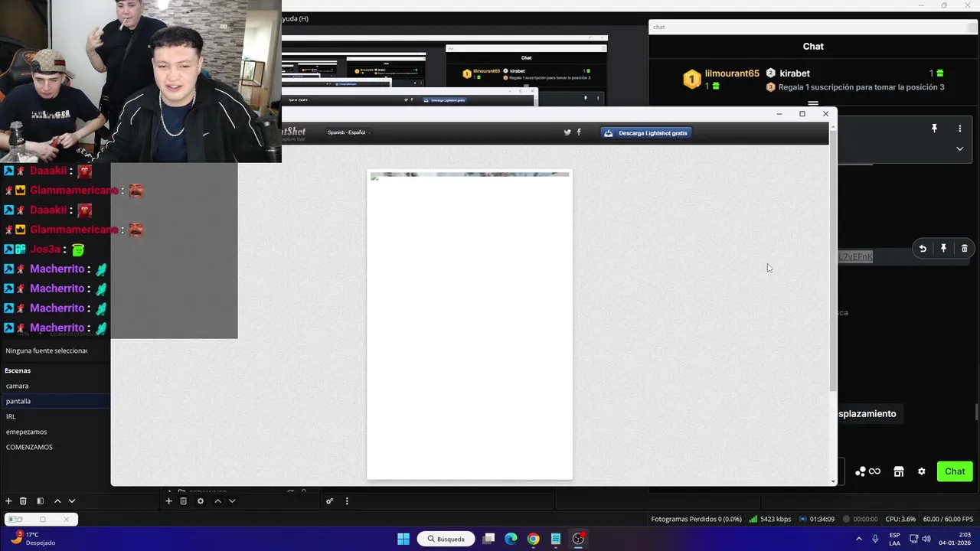980x551 pixels.
Task: Select the pantalla scene
Action: click(x=55, y=401)
